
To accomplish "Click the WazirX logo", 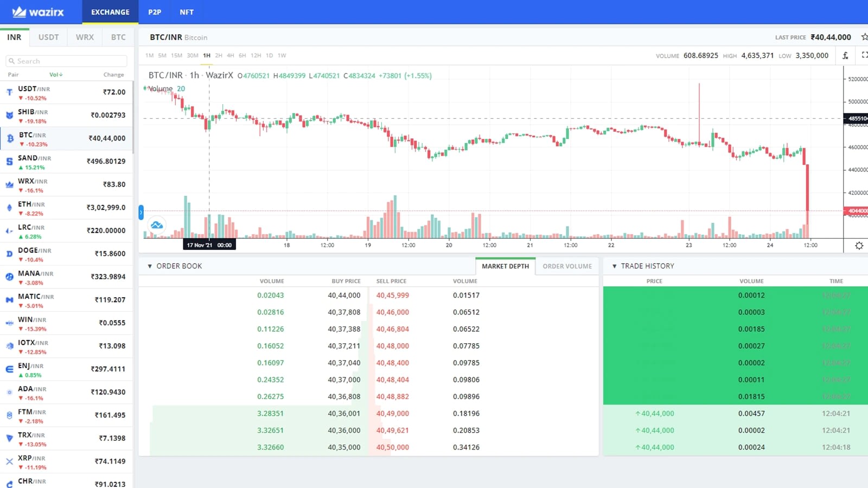I will [x=38, y=12].
